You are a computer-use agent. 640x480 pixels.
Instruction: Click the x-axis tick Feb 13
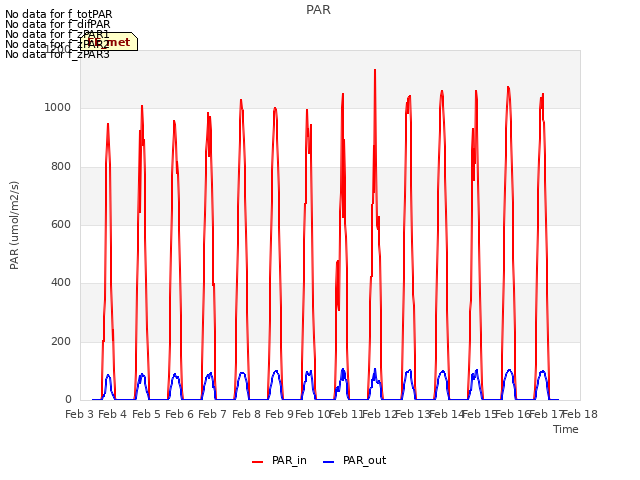(413, 414)
